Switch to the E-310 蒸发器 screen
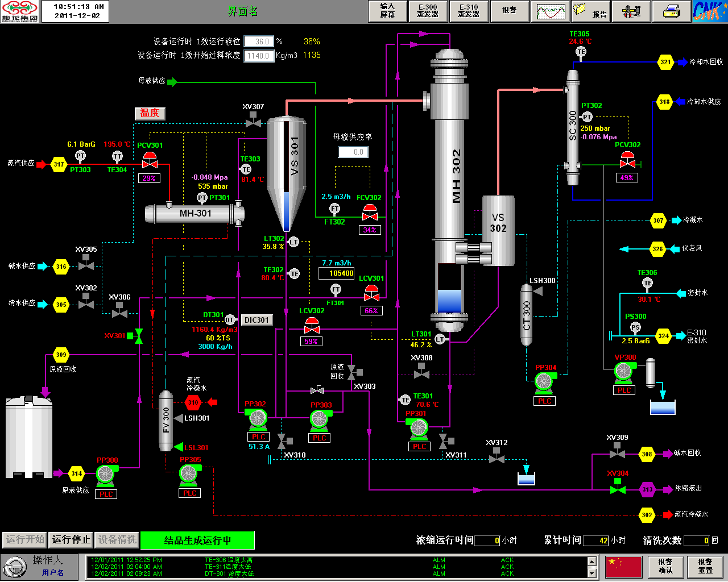Viewport: 728px width, 582px height. pyautogui.click(x=469, y=11)
